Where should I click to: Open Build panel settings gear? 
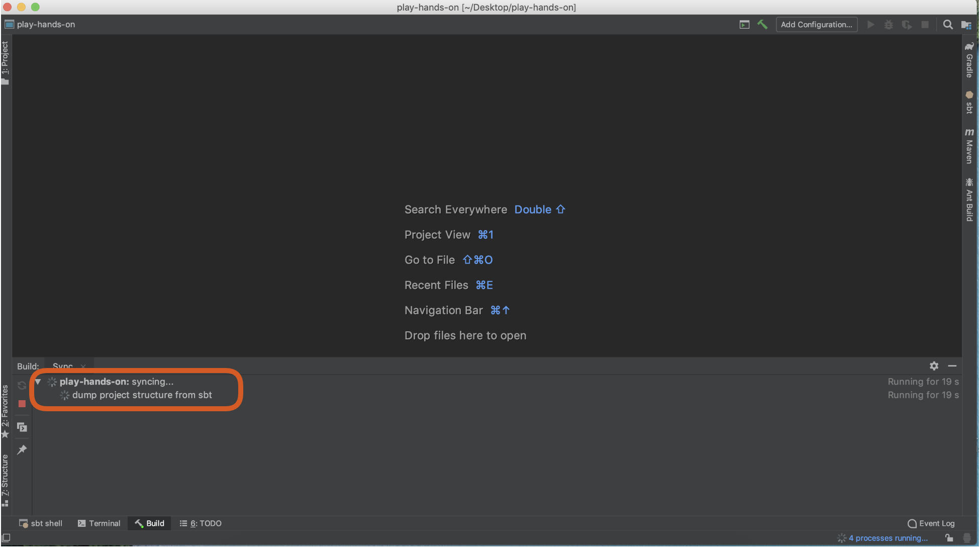pos(934,366)
